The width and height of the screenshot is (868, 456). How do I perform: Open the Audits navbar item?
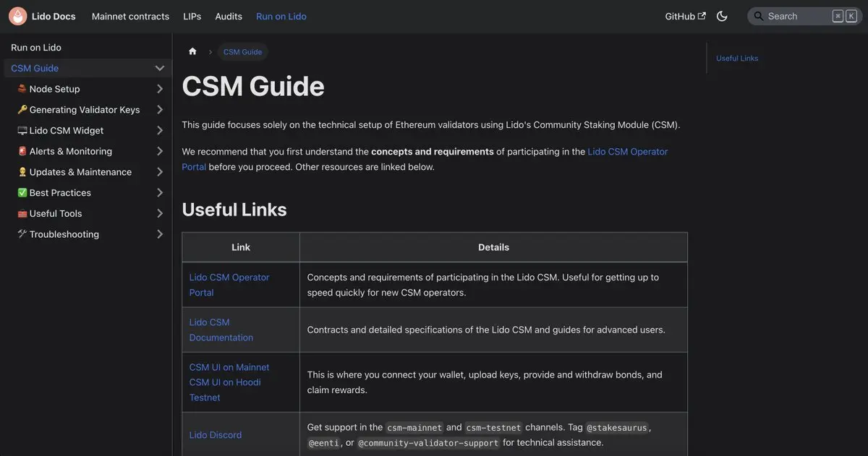pos(229,16)
